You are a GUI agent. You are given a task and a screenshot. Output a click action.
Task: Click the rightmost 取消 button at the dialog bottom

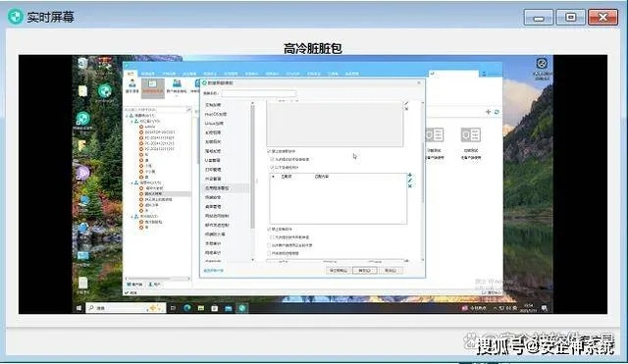click(391, 271)
